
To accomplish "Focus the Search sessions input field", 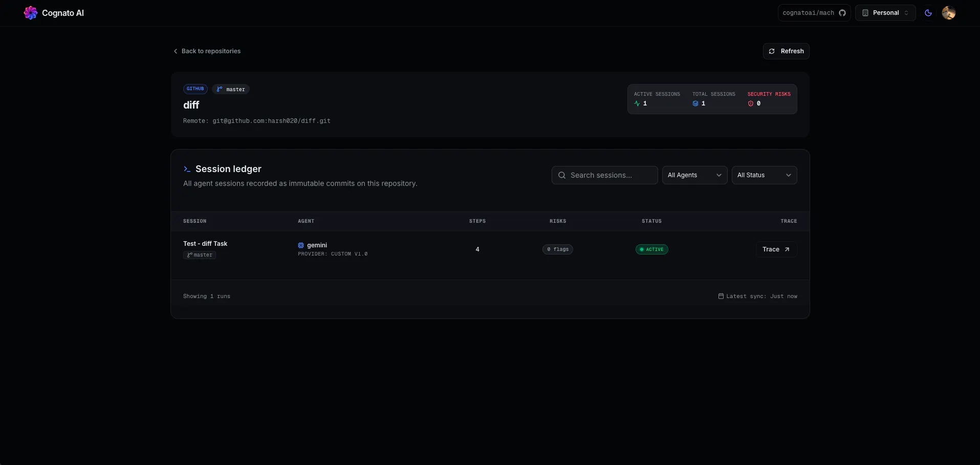I will click(605, 175).
